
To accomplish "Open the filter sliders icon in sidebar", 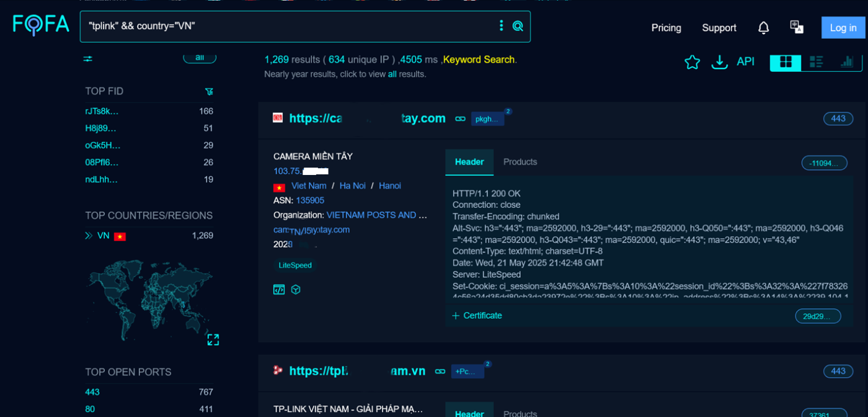I will click(88, 59).
